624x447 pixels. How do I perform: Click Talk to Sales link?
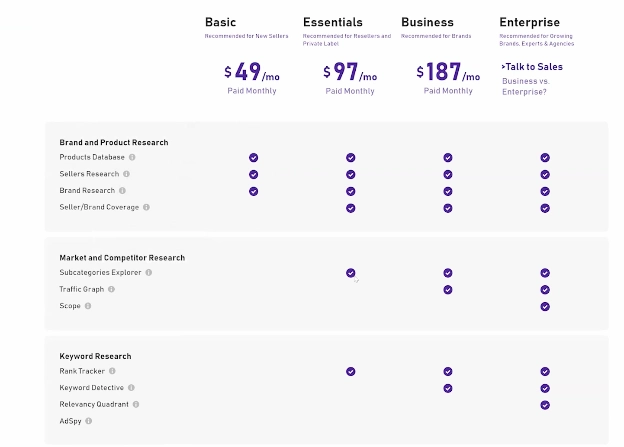532,67
